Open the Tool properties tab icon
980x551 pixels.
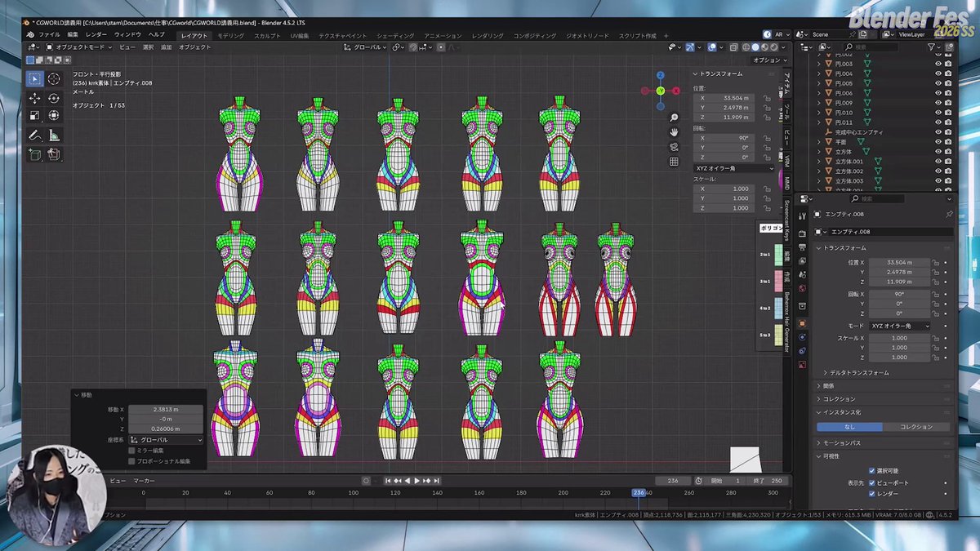click(802, 215)
